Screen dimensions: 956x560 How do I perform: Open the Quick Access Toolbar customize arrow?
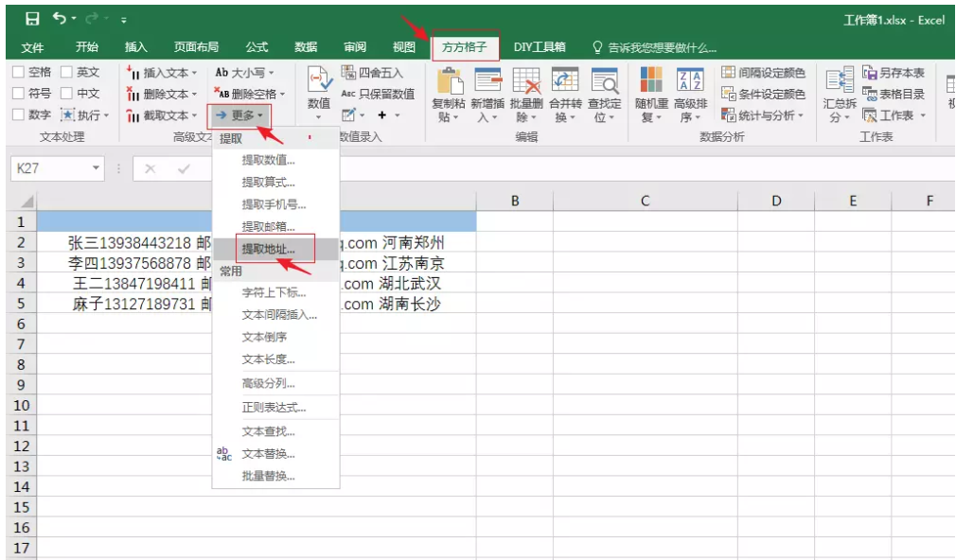point(124,20)
